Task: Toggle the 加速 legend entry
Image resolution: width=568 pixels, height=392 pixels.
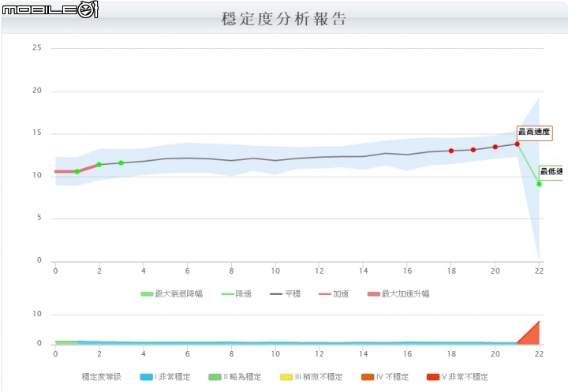Action: (x=334, y=294)
